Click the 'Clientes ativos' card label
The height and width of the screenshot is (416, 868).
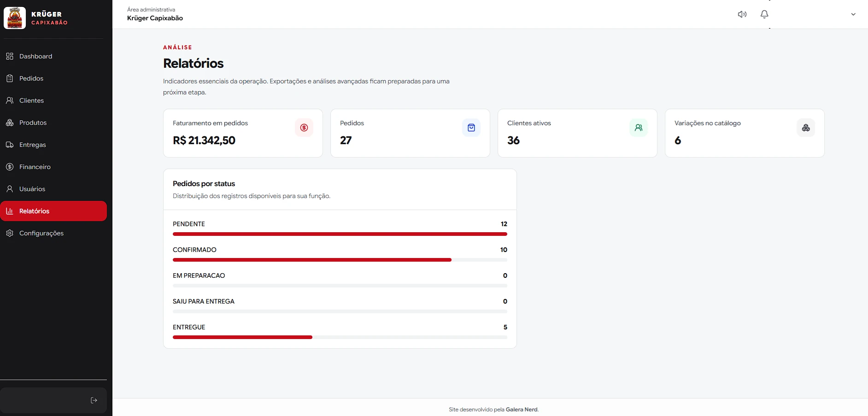pyautogui.click(x=529, y=123)
